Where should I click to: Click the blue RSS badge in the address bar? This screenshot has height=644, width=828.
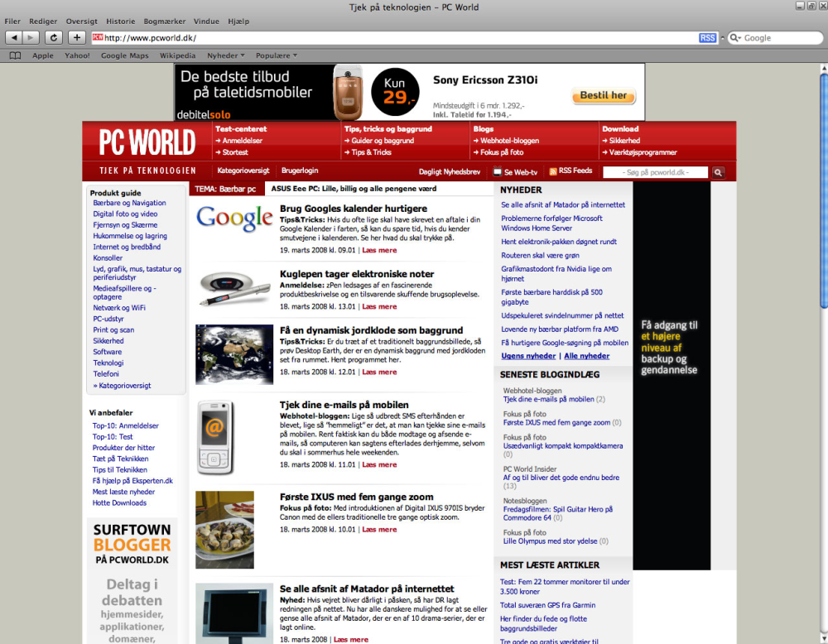[707, 38]
